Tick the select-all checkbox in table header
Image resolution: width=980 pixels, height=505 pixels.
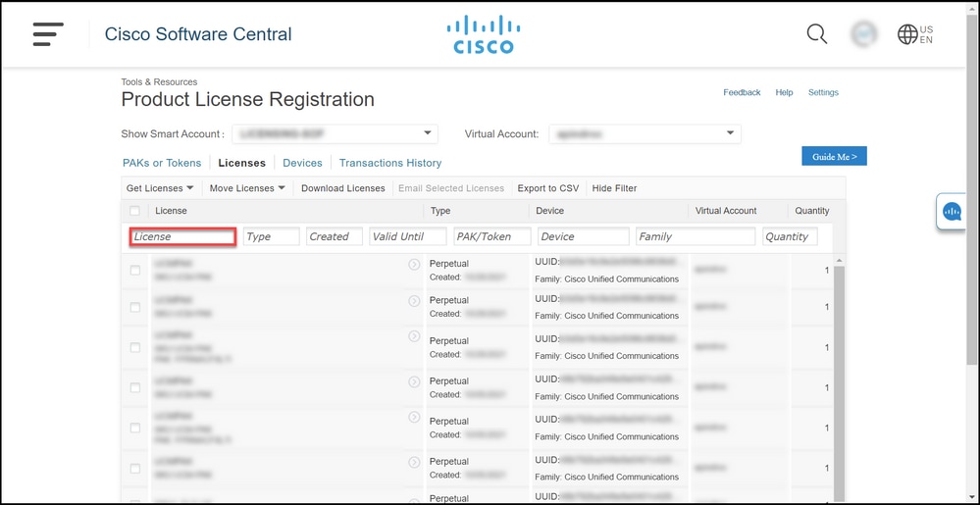point(134,211)
